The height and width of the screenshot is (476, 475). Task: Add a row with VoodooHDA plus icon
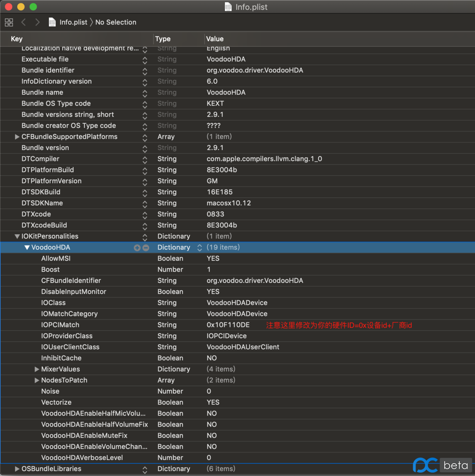coord(137,248)
